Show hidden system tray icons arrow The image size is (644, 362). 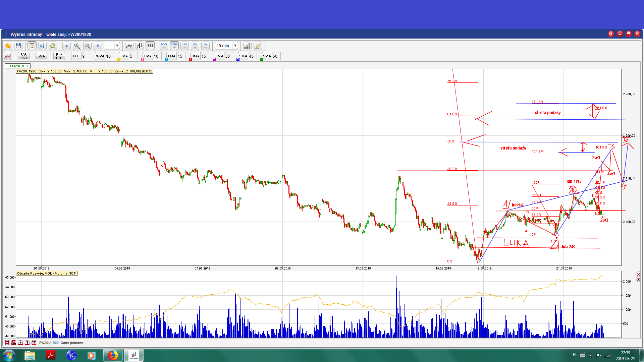click(x=591, y=355)
